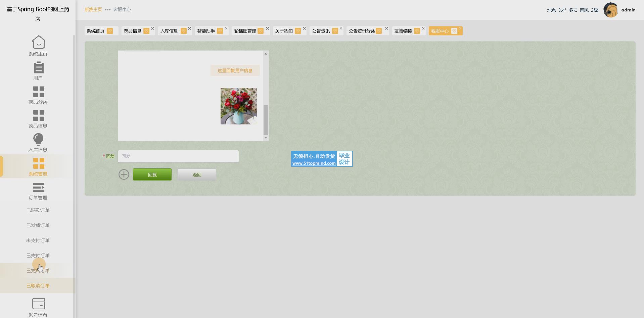644x318 pixels.
Task: Close the 友情链接 tab
Action: 423,28
